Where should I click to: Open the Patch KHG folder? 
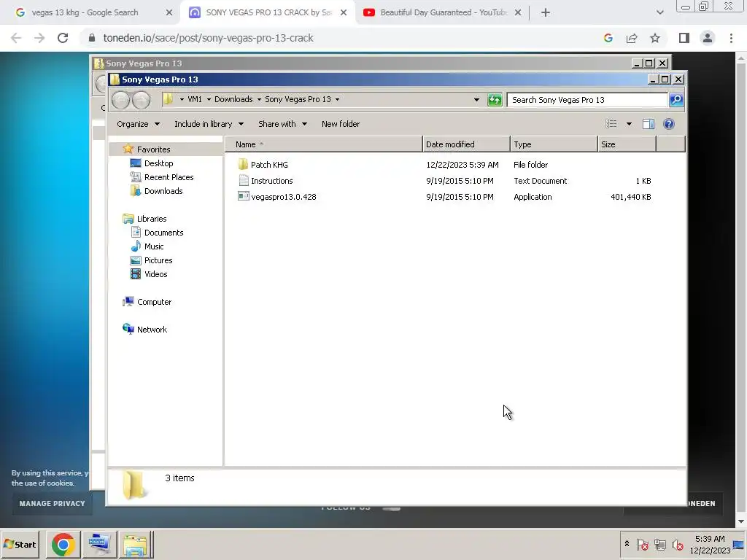(268, 165)
